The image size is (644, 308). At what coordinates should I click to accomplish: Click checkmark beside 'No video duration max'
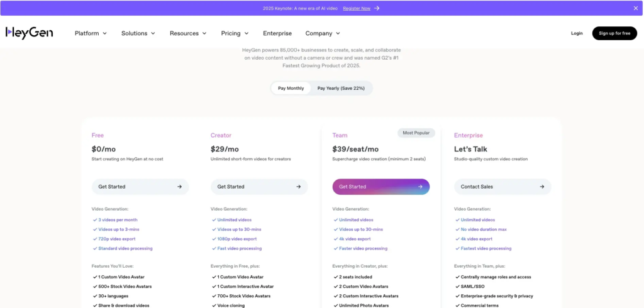[457, 229]
